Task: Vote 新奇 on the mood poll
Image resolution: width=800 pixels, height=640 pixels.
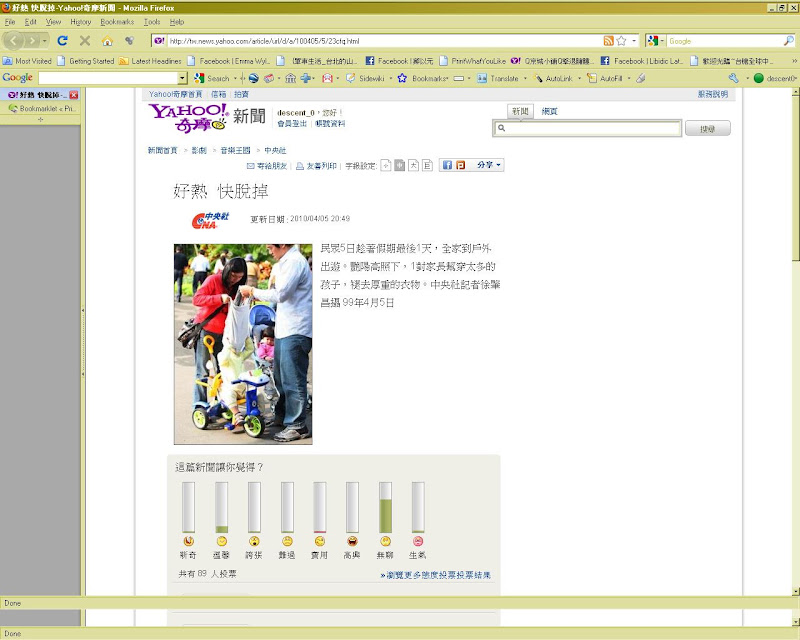Action: pos(188,541)
